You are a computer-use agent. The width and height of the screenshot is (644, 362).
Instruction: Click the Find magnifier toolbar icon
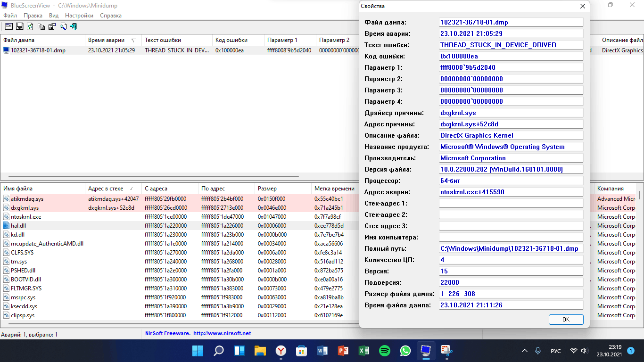click(x=63, y=26)
